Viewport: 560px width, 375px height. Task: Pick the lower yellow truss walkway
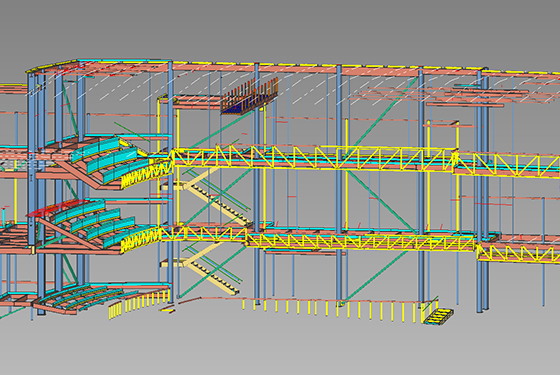pyautogui.click(x=361, y=241)
